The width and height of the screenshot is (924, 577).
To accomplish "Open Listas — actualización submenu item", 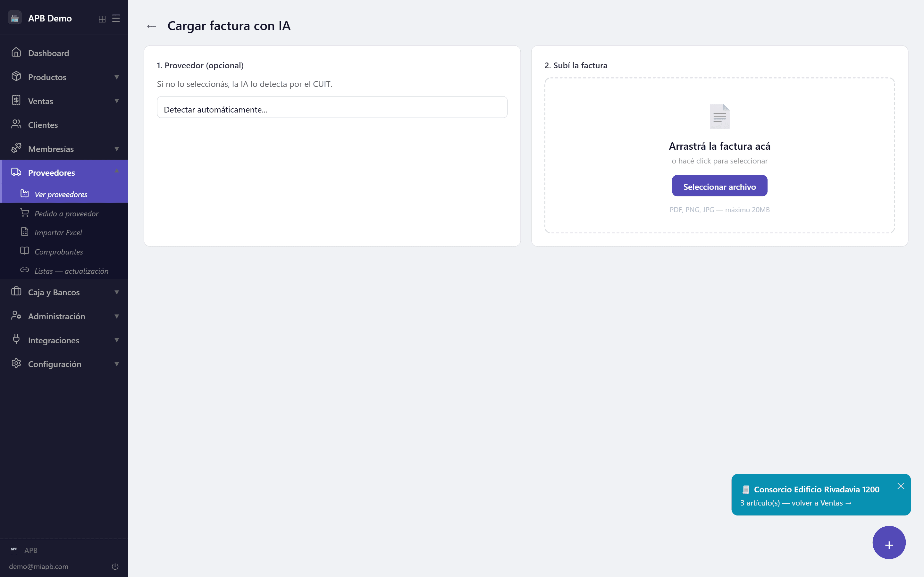I will pos(64,271).
